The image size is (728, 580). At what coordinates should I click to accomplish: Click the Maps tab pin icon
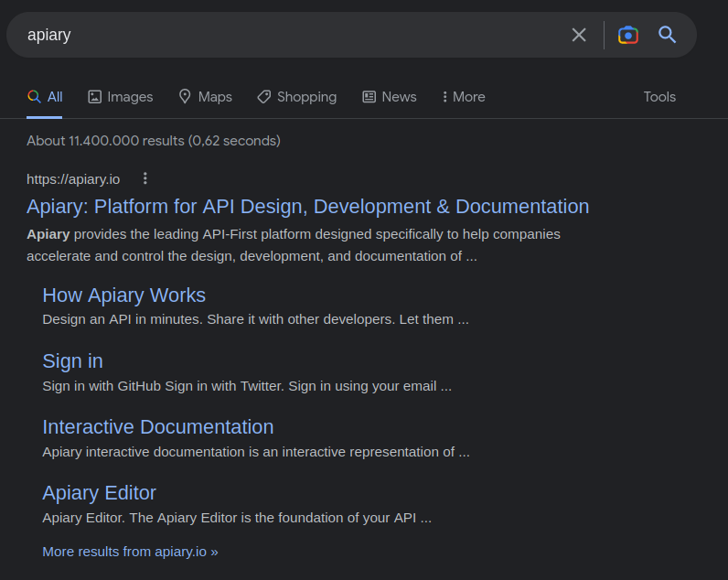[x=185, y=97]
